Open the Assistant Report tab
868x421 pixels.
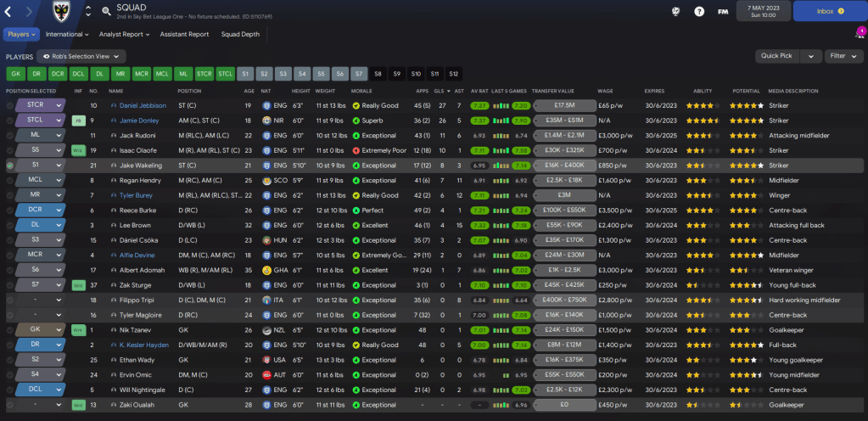184,35
